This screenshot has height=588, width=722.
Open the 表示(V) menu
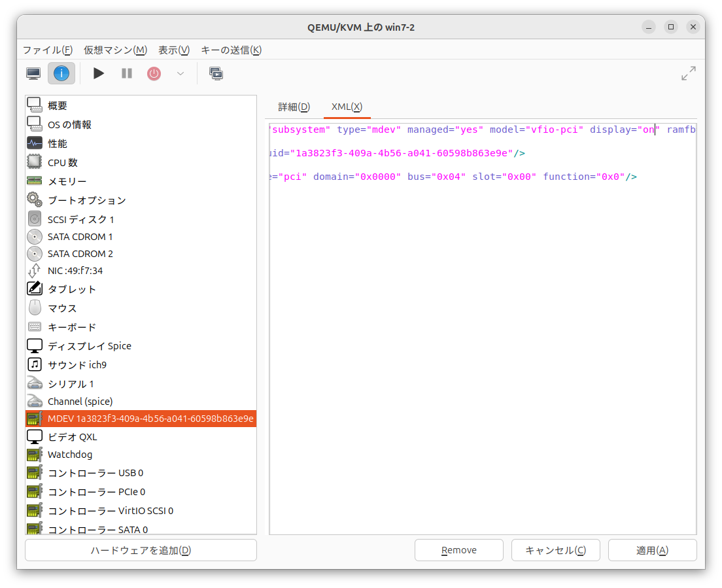[174, 50]
